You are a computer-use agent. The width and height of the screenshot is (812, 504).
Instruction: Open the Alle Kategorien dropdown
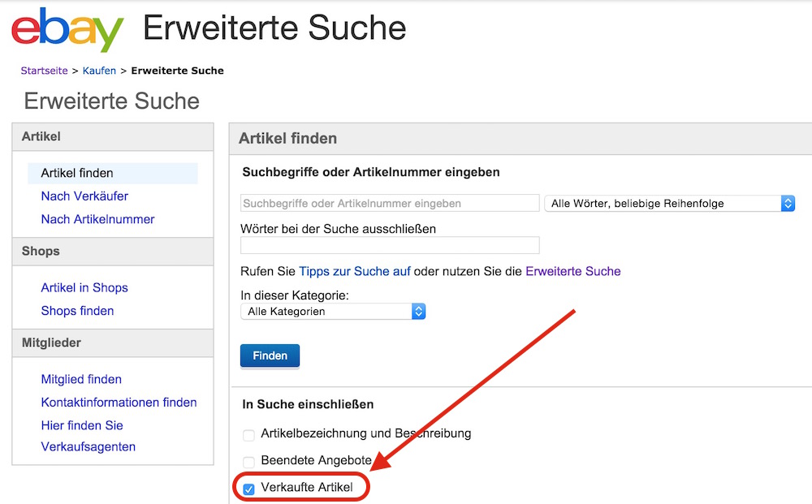coord(333,312)
